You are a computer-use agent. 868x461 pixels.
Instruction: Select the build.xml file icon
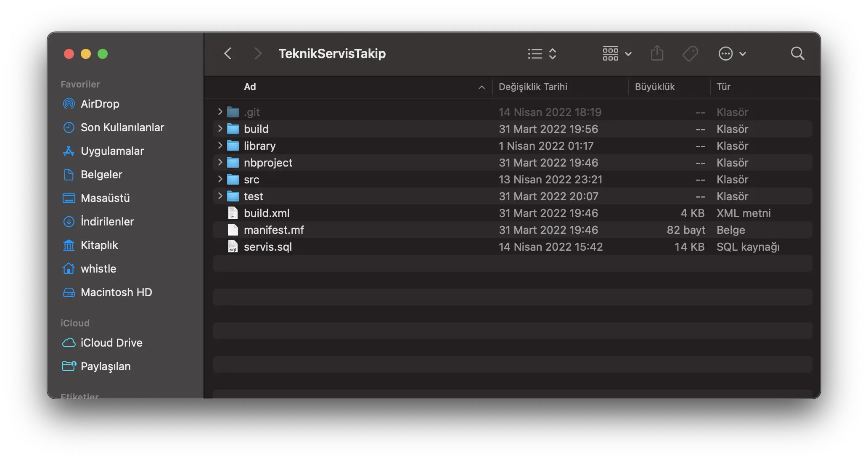233,213
